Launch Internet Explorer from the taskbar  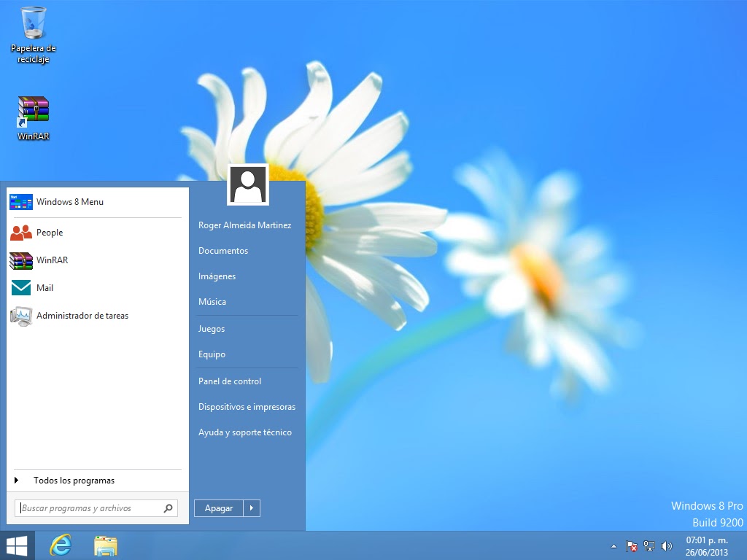click(61, 545)
